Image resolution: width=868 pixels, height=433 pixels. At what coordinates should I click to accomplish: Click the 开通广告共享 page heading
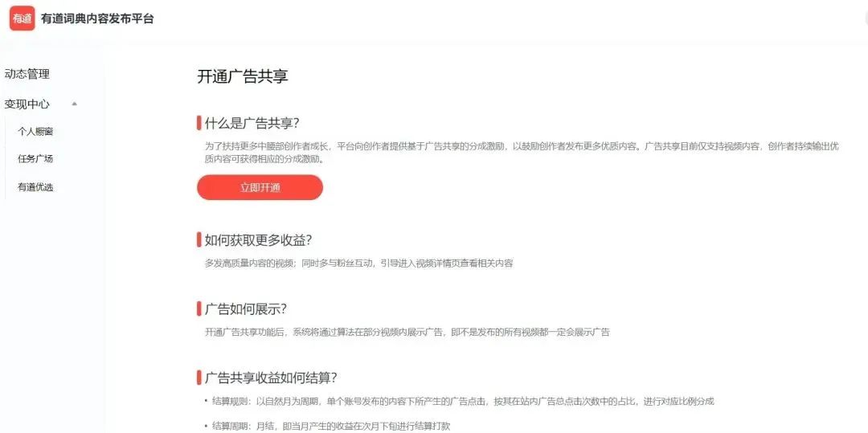(x=243, y=76)
